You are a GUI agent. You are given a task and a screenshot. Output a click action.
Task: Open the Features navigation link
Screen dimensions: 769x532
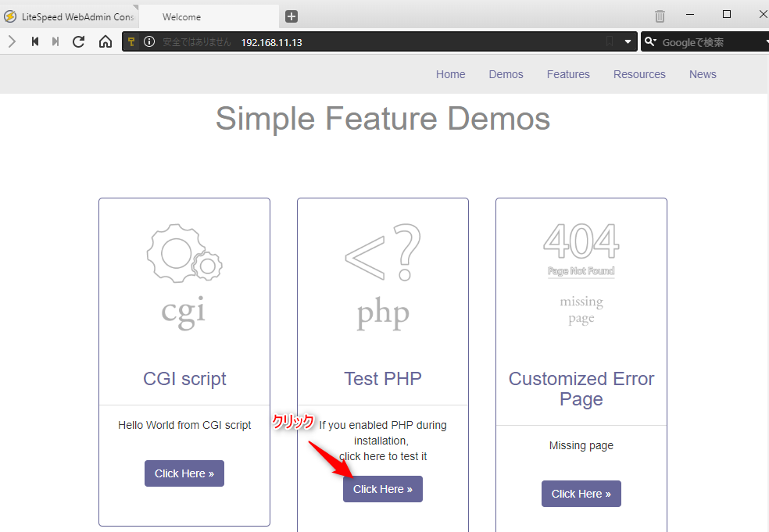coord(568,74)
